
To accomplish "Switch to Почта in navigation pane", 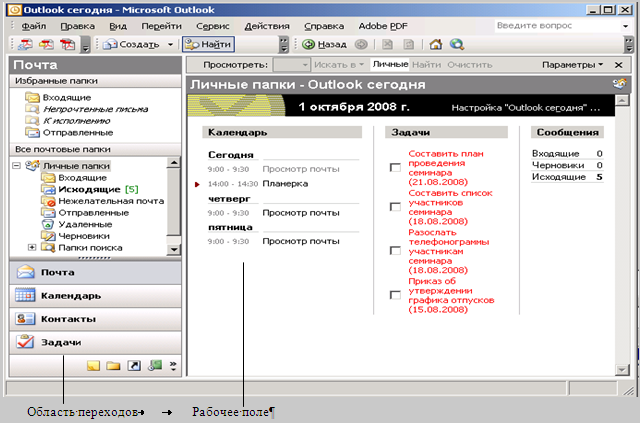I will pyautogui.click(x=95, y=272).
